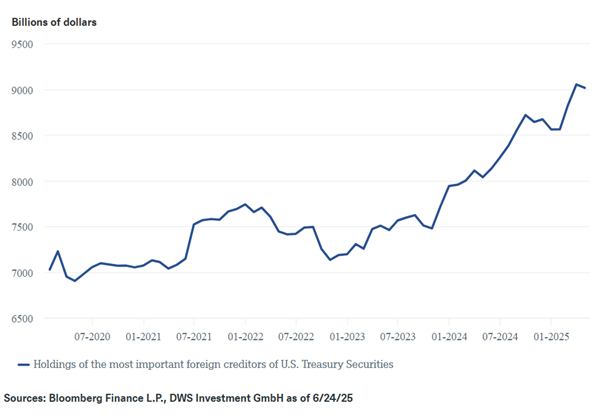Click the line's highest peak above 9000
The image size is (605, 419).
pos(577,85)
